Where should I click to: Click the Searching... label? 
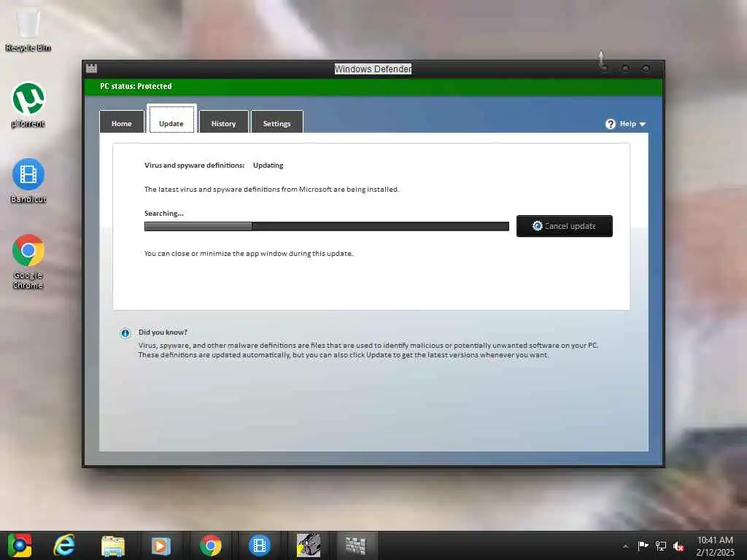pyautogui.click(x=164, y=214)
